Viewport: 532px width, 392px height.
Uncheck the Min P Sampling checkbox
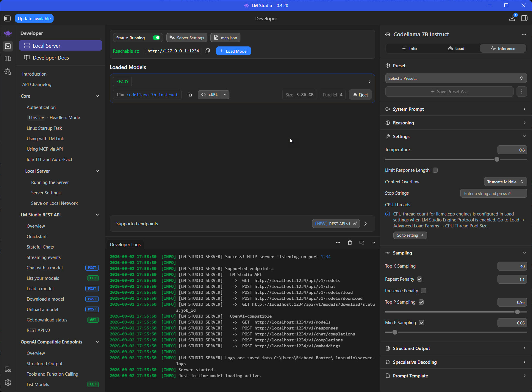point(422,323)
